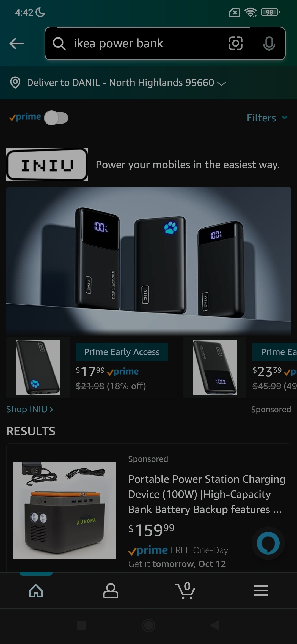
Task: Tap the INIU brand logo
Action: (47, 164)
